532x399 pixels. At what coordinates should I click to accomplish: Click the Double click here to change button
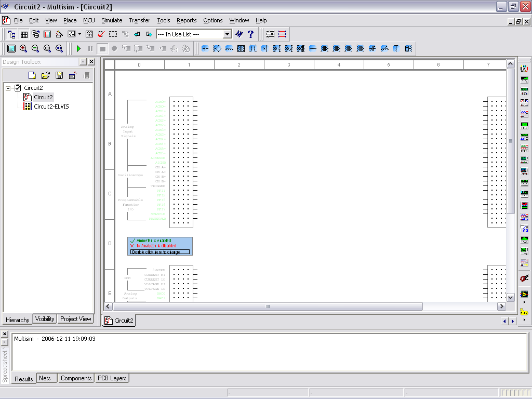pos(160,252)
